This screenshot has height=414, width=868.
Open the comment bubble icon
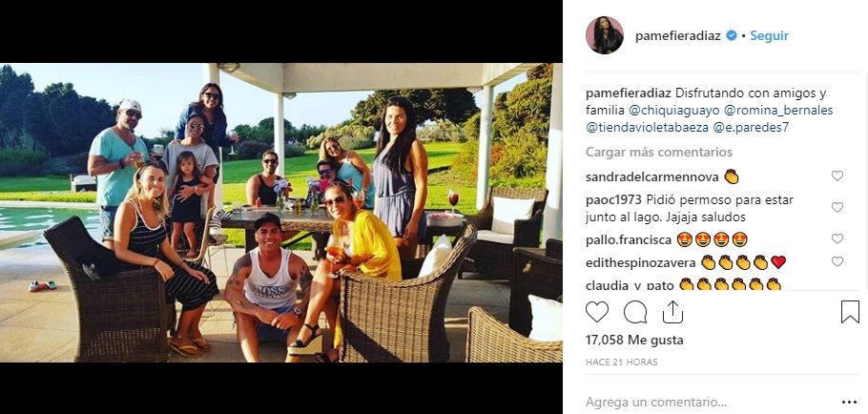(x=635, y=312)
